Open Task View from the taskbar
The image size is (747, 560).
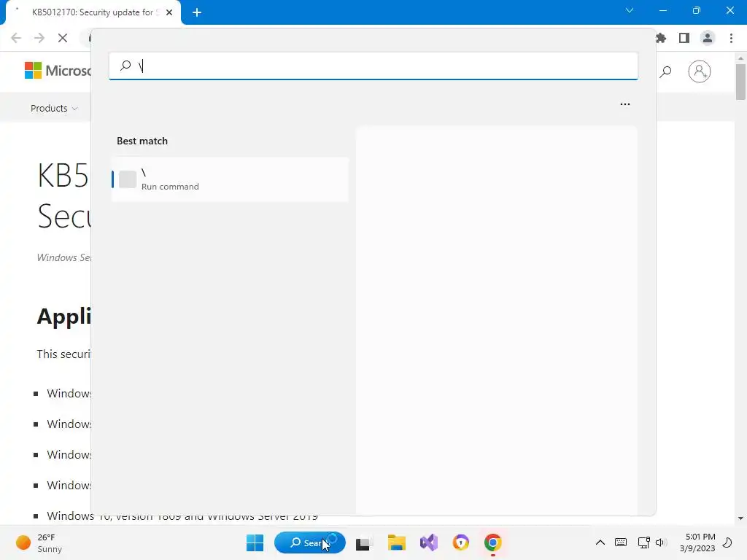(365, 542)
